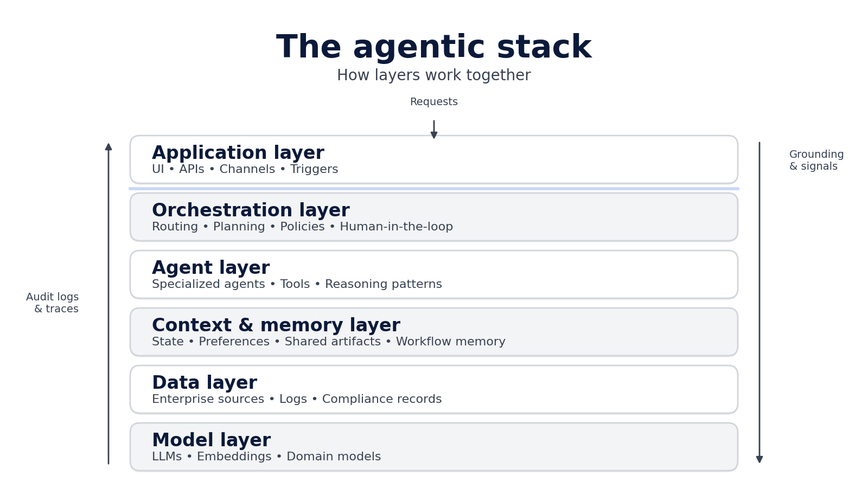Click 'Reasoning patterns' in the Agent layer
Image resolution: width=868 pixels, height=488 pixels.
coord(383,284)
